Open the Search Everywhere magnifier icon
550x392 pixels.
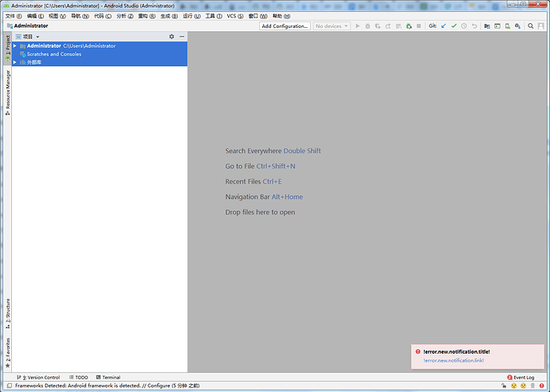[531, 26]
